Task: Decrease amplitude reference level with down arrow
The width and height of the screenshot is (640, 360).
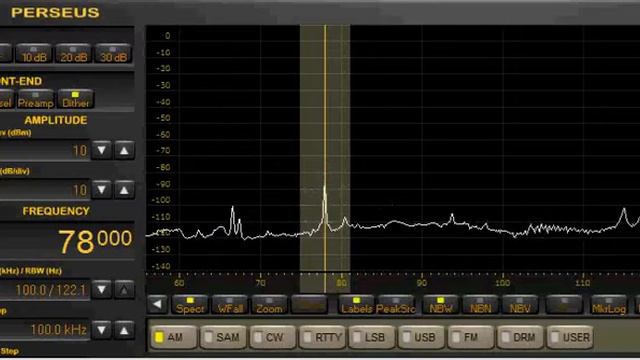Action: pos(102,150)
